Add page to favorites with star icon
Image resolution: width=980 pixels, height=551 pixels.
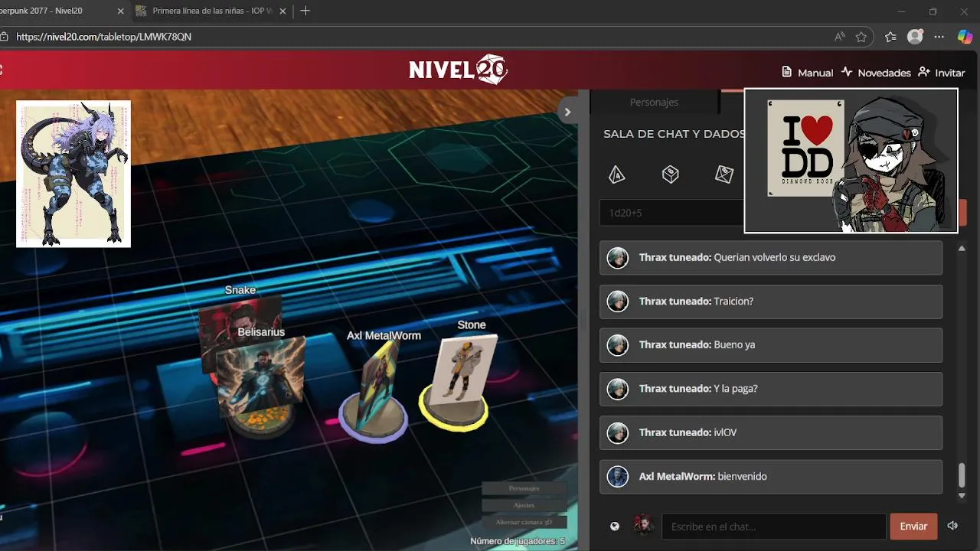[861, 37]
